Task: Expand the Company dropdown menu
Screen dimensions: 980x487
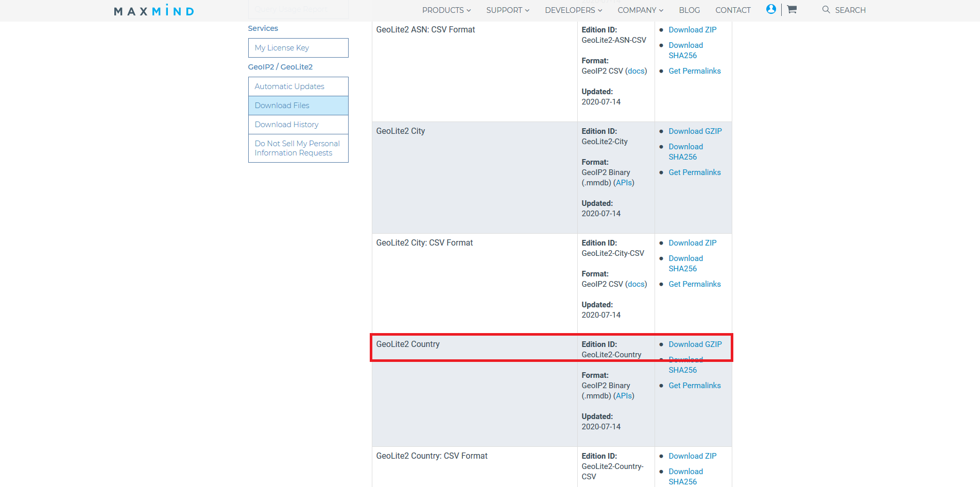Action: 641,10
